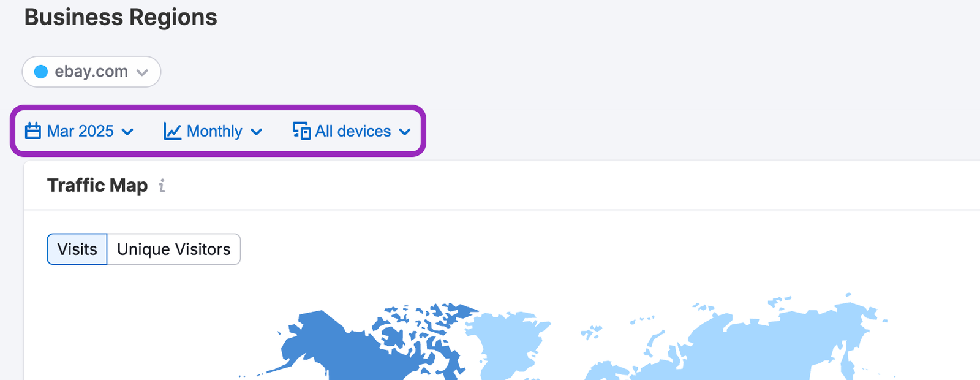This screenshot has width=980, height=380.
Task: Click the calendar icon beside Mar 2025
Action: 33,131
